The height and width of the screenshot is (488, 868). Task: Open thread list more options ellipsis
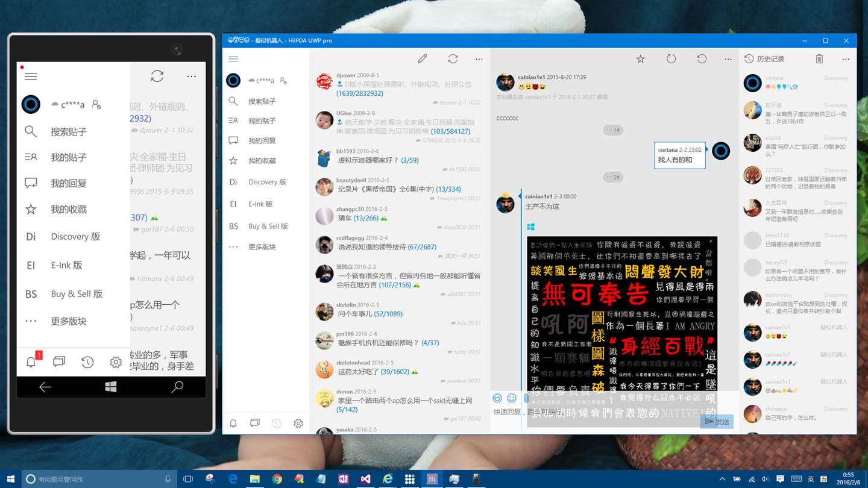(x=479, y=59)
